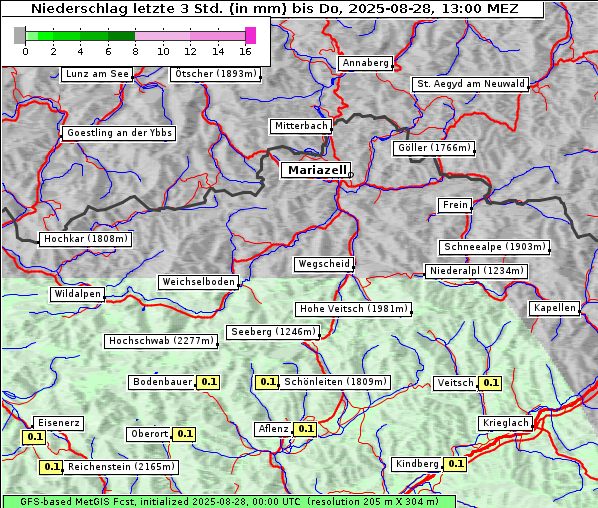Select the Göller (1766m) label
The width and height of the screenshot is (598, 508).
(434, 148)
